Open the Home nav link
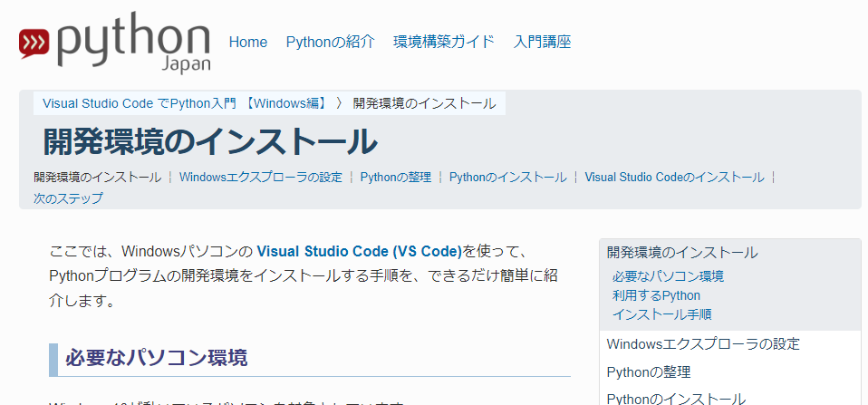This screenshot has height=405, width=868. pyautogui.click(x=248, y=42)
